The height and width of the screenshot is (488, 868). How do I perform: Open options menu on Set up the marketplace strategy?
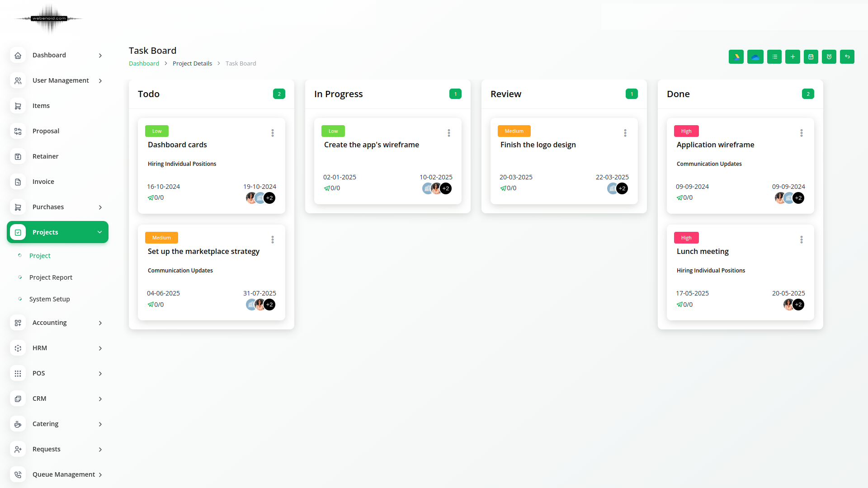(273, 239)
